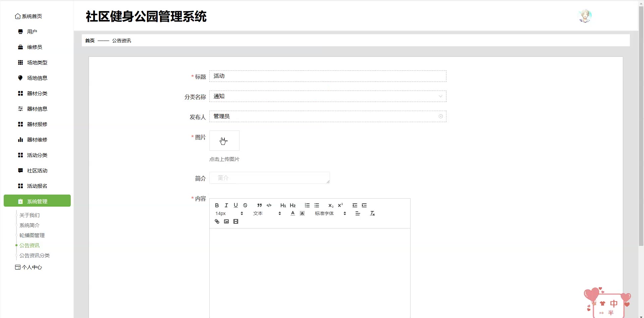Image resolution: width=644 pixels, height=318 pixels.
Task: Clear text formatting
Action: pos(372,213)
